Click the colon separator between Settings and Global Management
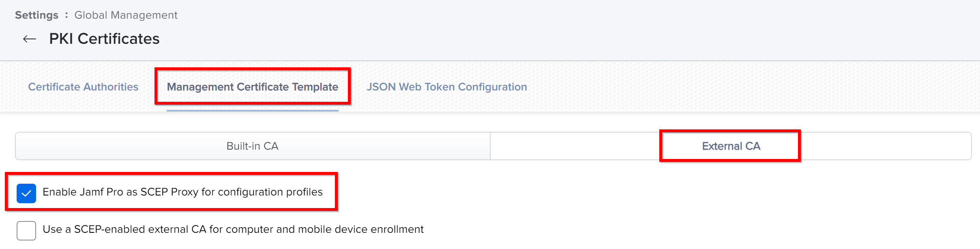Image resolution: width=980 pixels, height=249 pixels. pyautogui.click(x=66, y=15)
